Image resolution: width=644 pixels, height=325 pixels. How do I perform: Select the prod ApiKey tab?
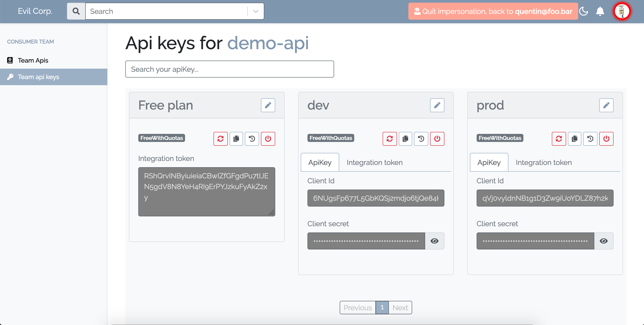point(489,163)
